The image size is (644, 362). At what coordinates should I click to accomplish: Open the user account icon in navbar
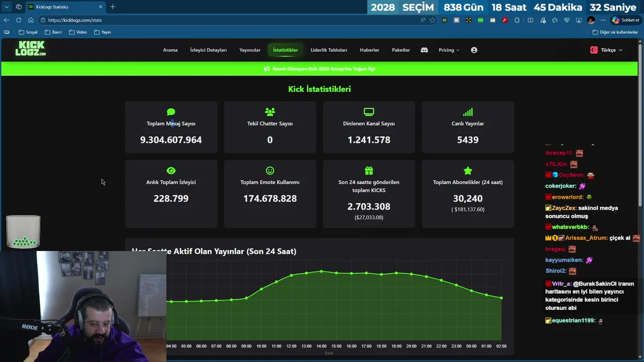tap(474, 50)
